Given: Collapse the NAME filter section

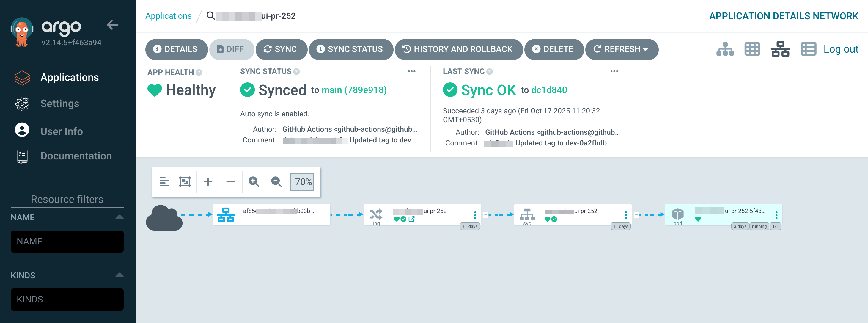Looking at the screenshot, I should 119,217.
